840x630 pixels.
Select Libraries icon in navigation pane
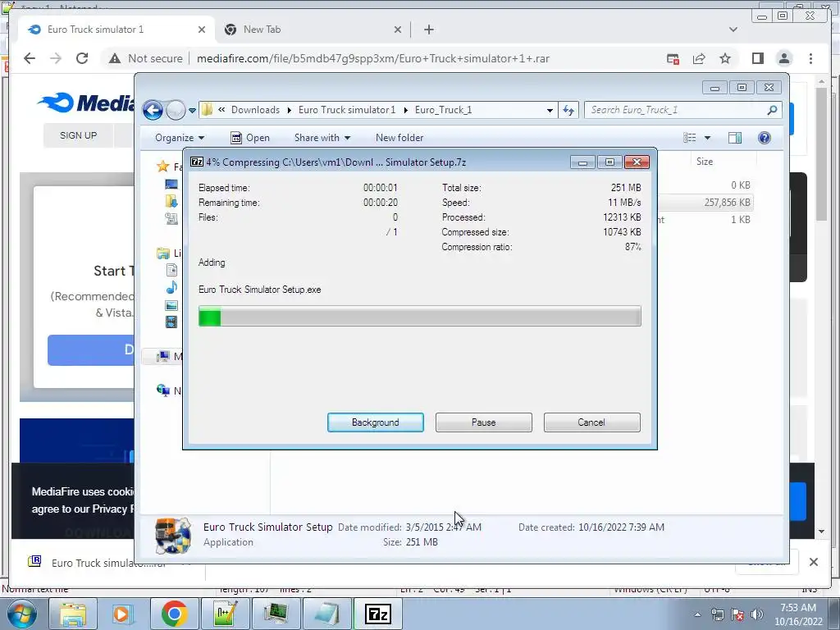tap(163, 253)
